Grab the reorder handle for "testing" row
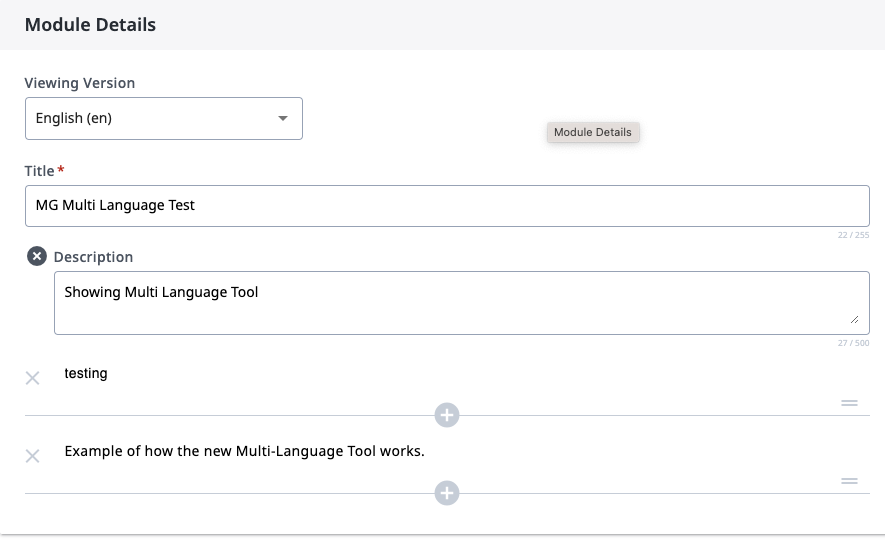Viewport: 885px width, 540px height. (849, 403)
